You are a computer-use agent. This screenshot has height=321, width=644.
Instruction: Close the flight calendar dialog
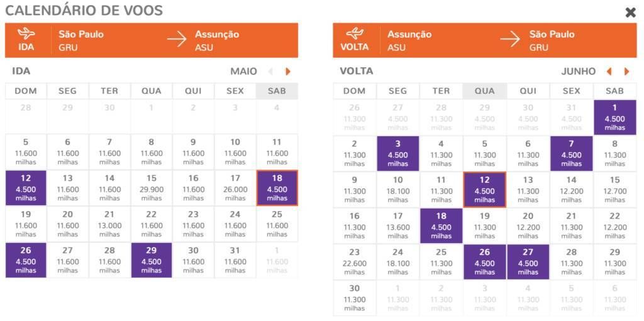tap(630, 13)
